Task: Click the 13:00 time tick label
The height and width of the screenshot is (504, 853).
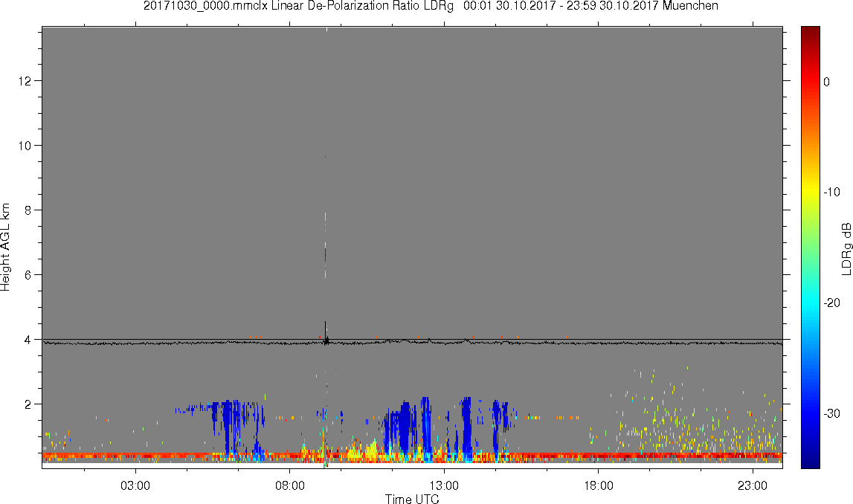Action: (445, 485)
